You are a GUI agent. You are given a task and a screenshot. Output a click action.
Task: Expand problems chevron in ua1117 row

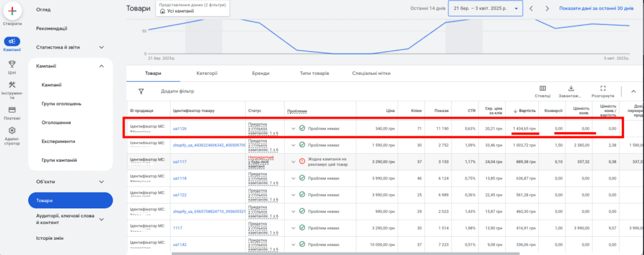[293, 161]
